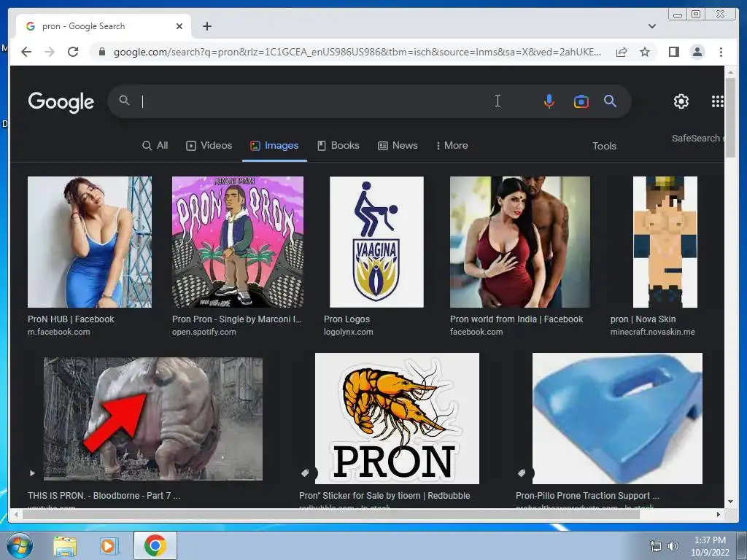747x560 pixels.
Task: Reload the current page
Action: click(73, 52)
